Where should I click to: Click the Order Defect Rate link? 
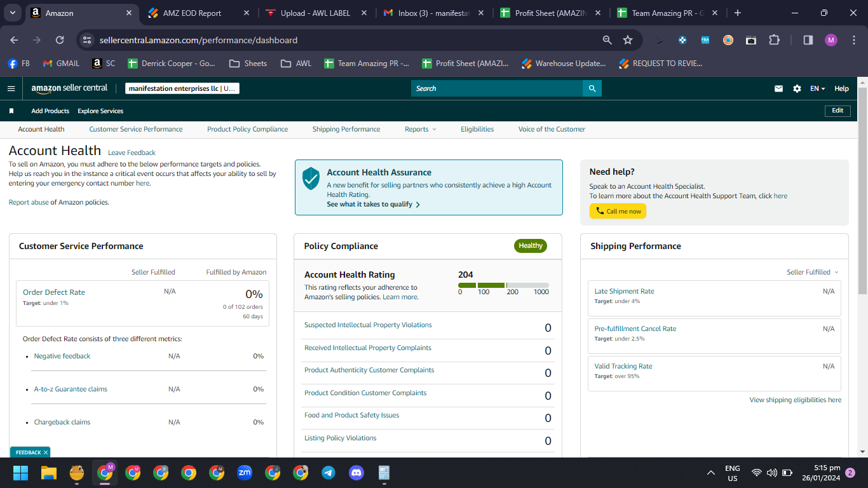54,292
